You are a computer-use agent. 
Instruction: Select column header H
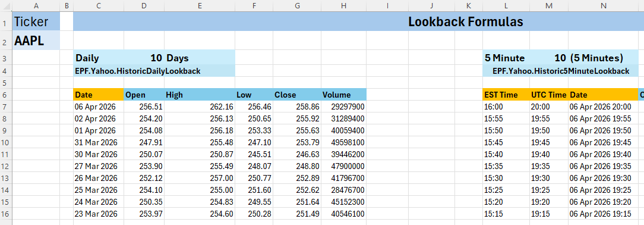pos(344,6)
